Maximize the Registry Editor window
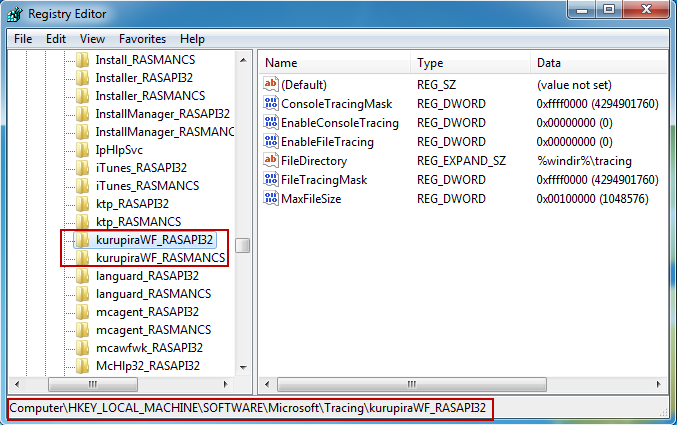This screenshot has width=677, height=425. pyautogui.click(x=609, y=10)
